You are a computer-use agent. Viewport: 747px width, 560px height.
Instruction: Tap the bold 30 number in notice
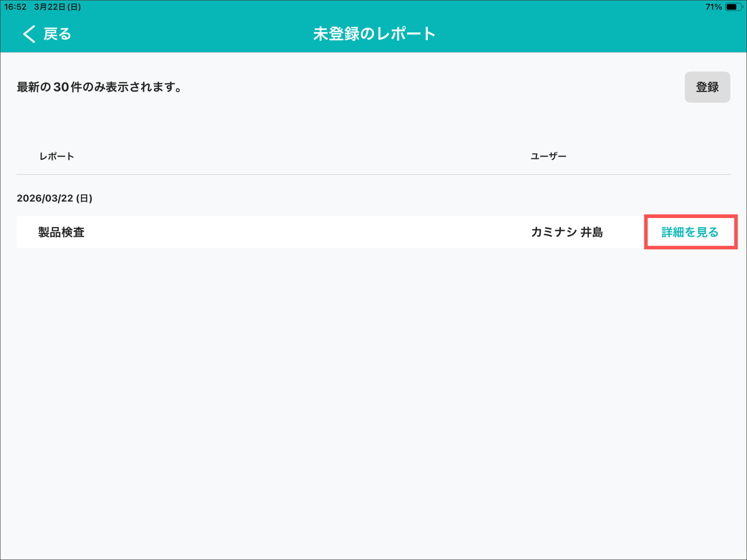tap(61, 87)
